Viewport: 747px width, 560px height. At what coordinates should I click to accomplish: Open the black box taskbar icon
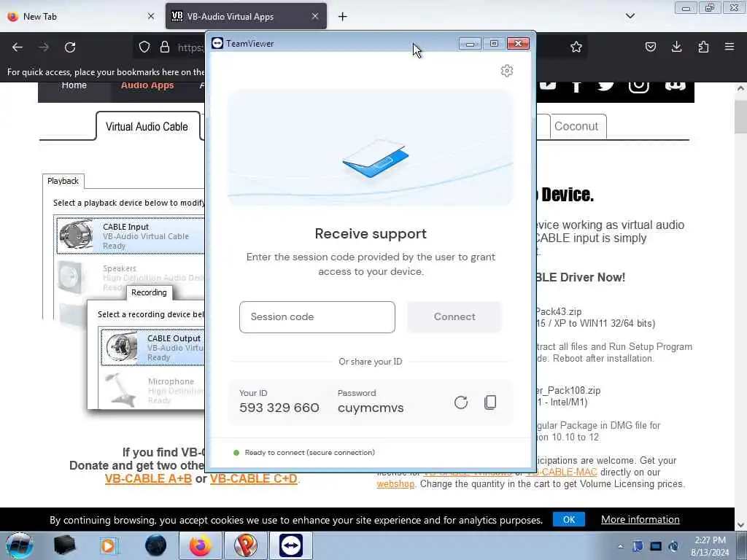click(64, 545)
